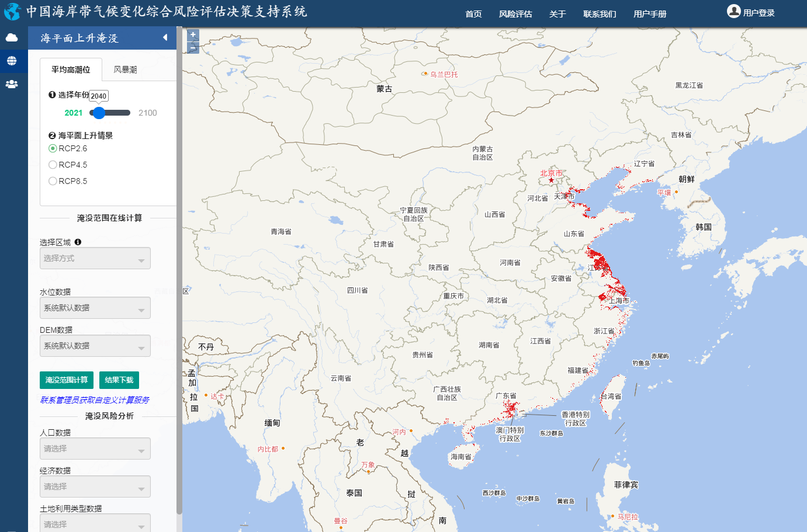Collapse the 海平面上升淹没 panel arrow
This screenshot has width=807, height=532.
click(165, 38)
